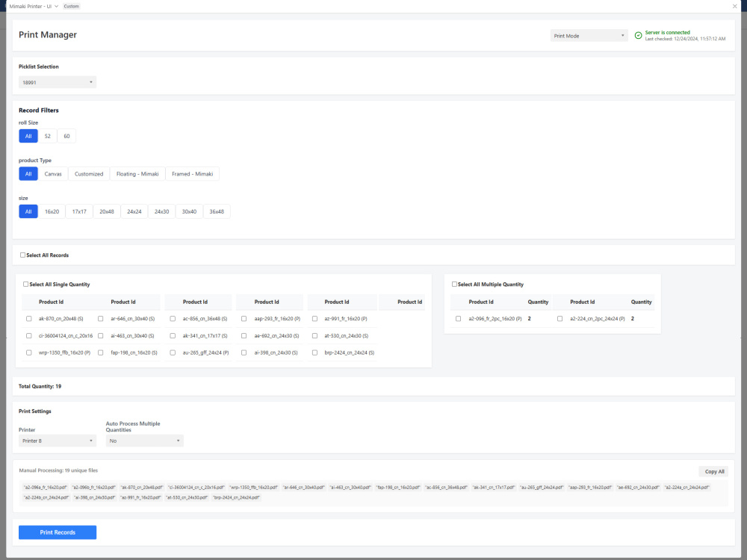The width and height of the screenshot is (747, 560).
Task: Click file chip "a2-096a_fr_16x20.pdf"
Action: click(x=46, y=487)
